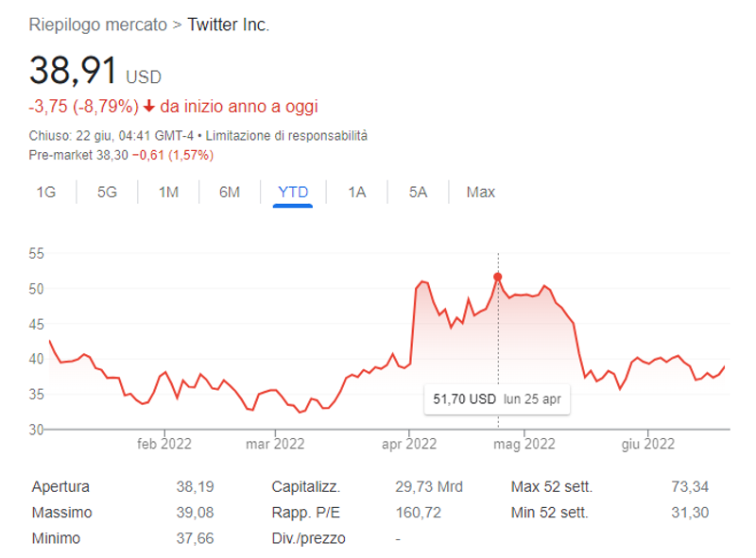Viewport: 756px width, 558px height.
Task: Select the 1G time range tab
Action: (x=46, y=192)
